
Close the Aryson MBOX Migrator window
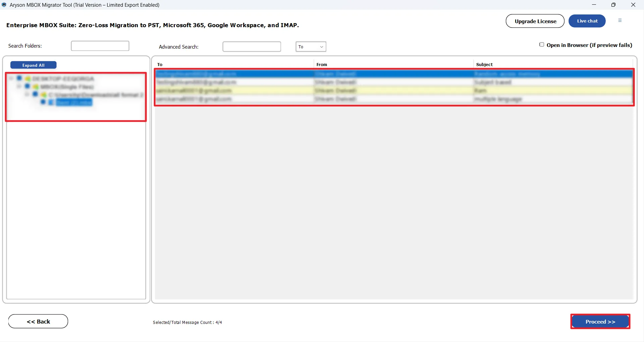633,5
